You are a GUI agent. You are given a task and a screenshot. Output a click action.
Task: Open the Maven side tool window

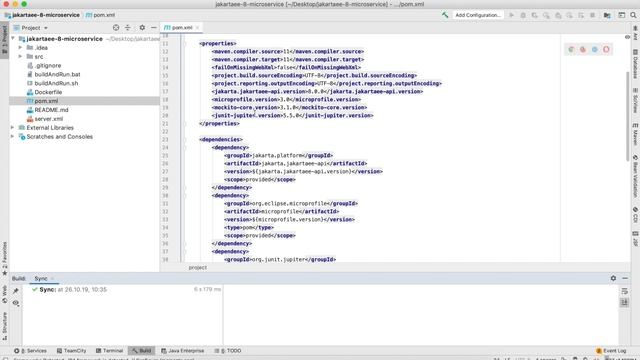636,134
